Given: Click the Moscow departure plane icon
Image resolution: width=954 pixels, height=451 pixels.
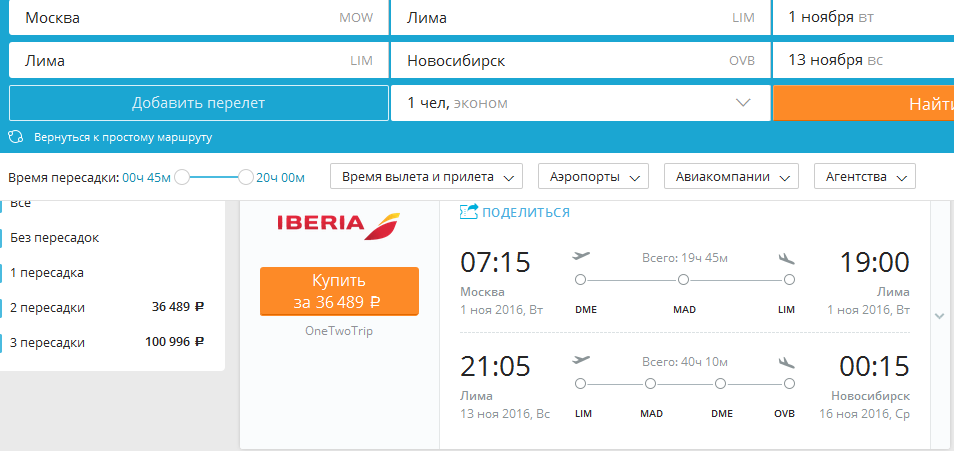Looking at the screenshot, I should 581,256.
